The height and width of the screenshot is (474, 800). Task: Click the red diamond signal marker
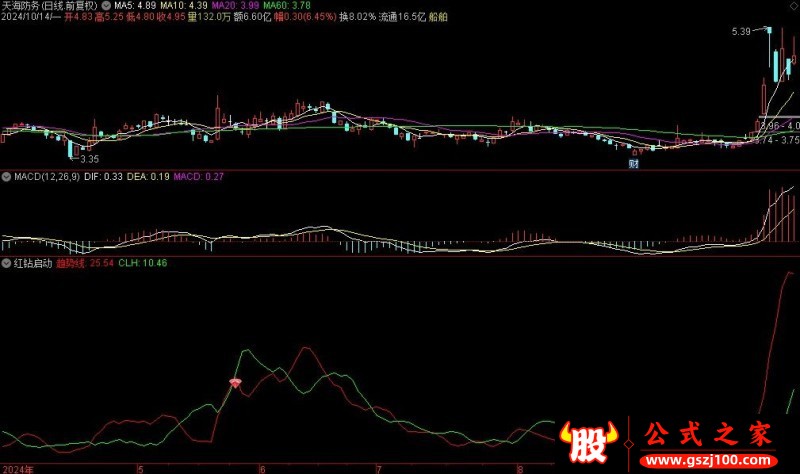point(235,383)
